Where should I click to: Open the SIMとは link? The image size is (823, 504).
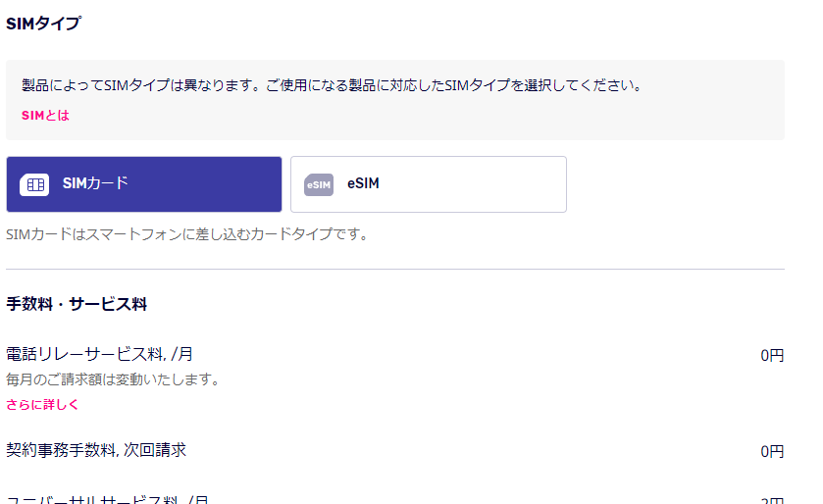coord(45,116)
